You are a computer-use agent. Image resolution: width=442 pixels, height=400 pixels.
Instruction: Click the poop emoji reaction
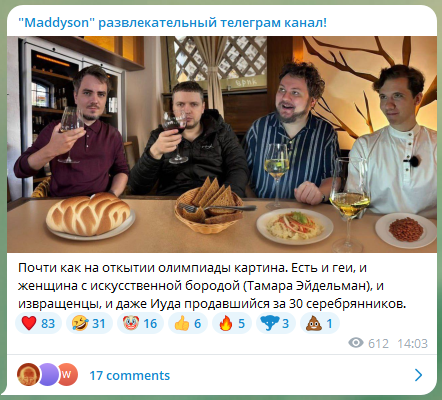pos(320,323)
